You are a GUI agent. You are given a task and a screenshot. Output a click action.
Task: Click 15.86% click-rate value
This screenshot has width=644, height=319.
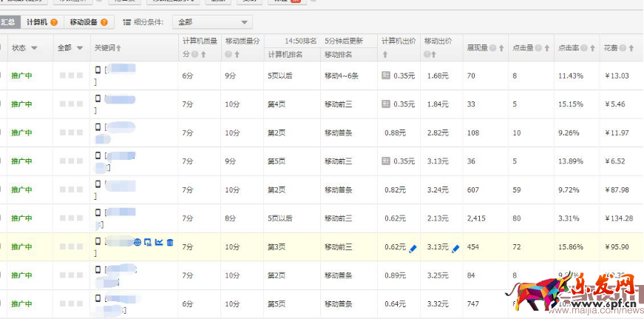pos(571,247)
